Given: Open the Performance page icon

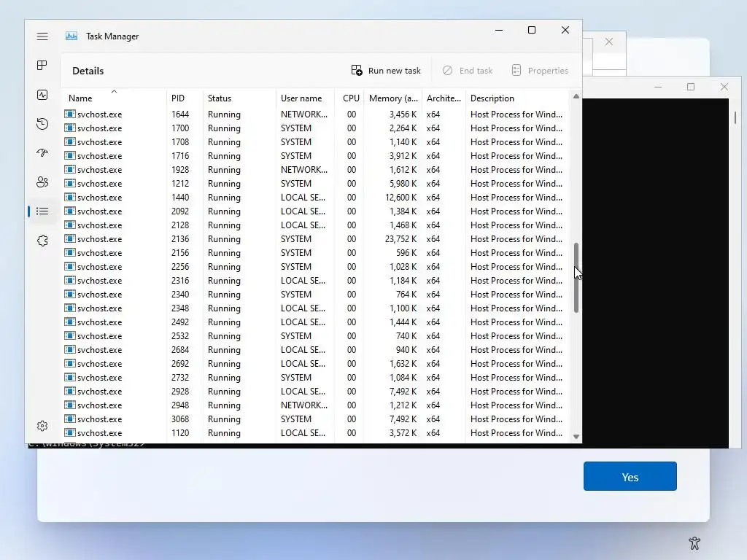Looking at the screenshot, I should click(42, 95).
